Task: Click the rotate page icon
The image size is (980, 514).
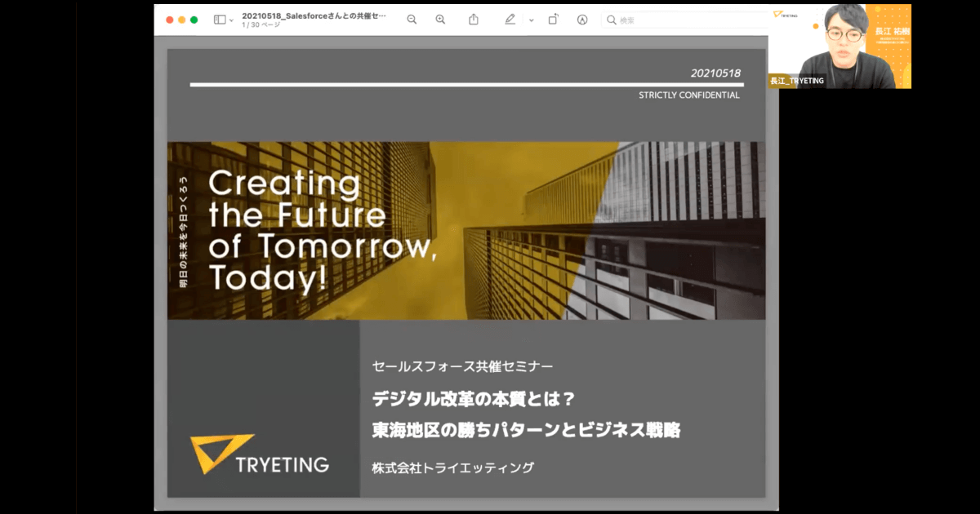Action: [x=553, y=20]
